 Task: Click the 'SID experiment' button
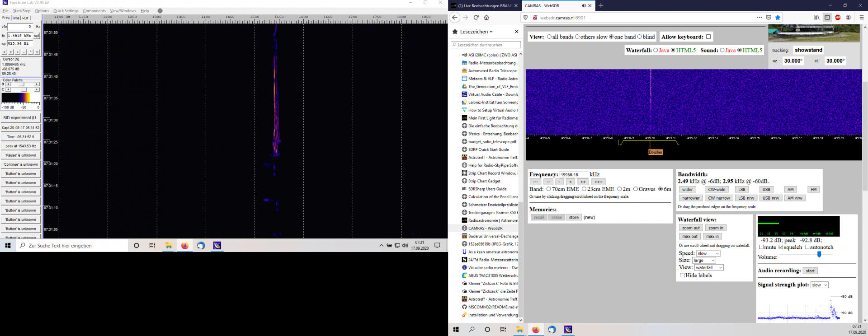click(x=21, y=118)
